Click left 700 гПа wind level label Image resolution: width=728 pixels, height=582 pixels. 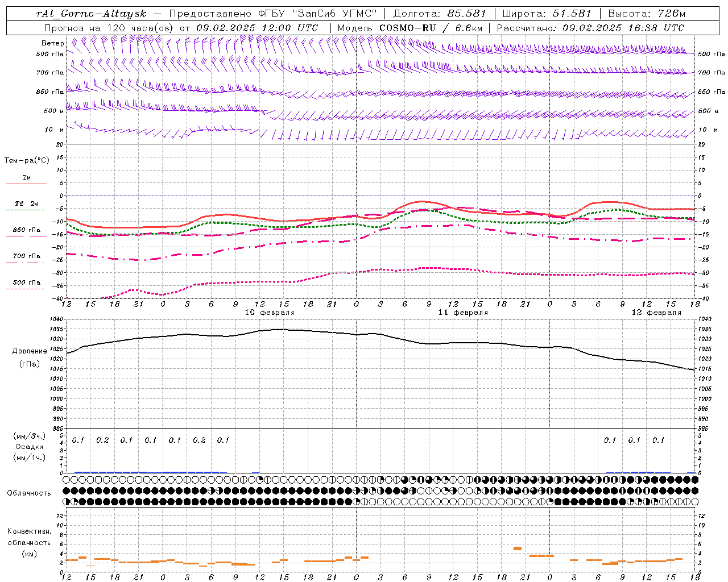point(50,73)
